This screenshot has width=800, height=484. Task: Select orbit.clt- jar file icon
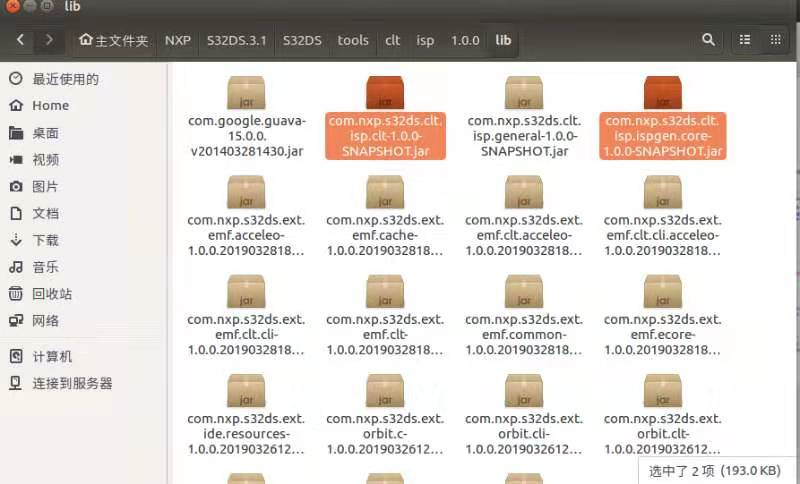point(663,391)
